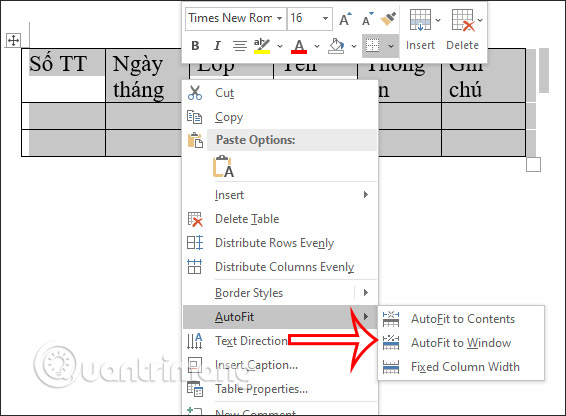Click the Fixed Column Width icon
Image resolution: width=566 pixels, height=416 pixels.
click(x=391, y=367)
